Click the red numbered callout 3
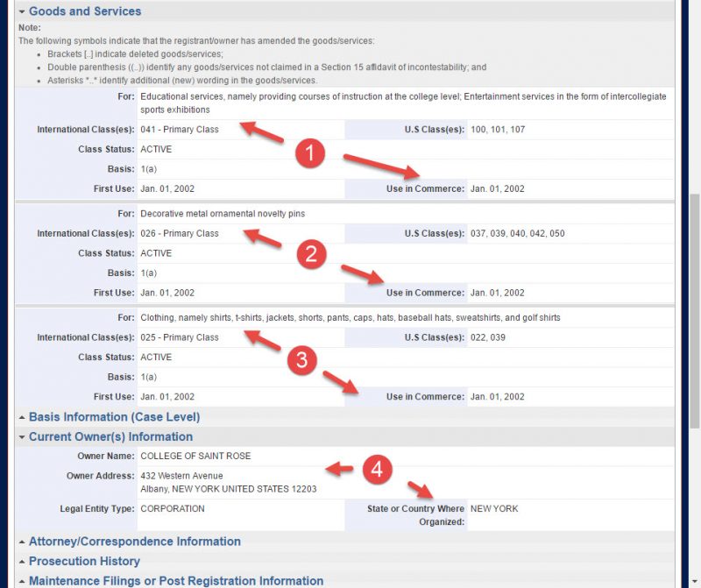This screenshot has height=588, width=701. [x=301, y=361]
